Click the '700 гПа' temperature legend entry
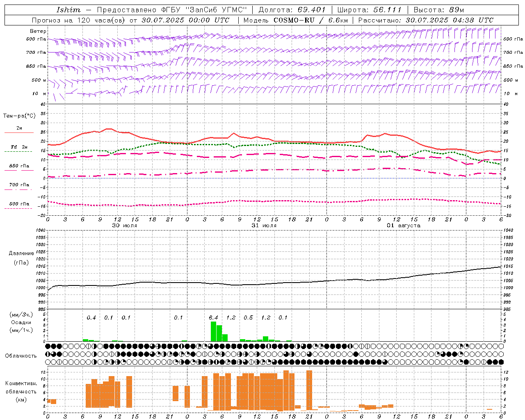This screenshot has width=525, height=420. point(19,185)
